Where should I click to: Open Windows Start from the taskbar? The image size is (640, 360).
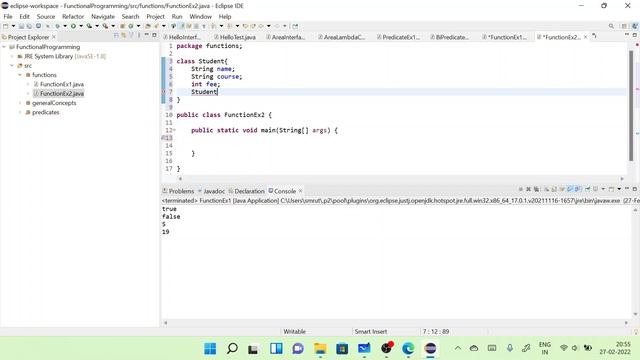click(x=210, y=349)
